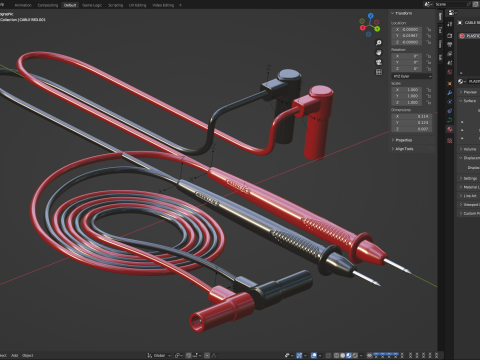Click the viewport pan hand icon
This screenshot has width=480, height=360.
[x=379, y=52]
